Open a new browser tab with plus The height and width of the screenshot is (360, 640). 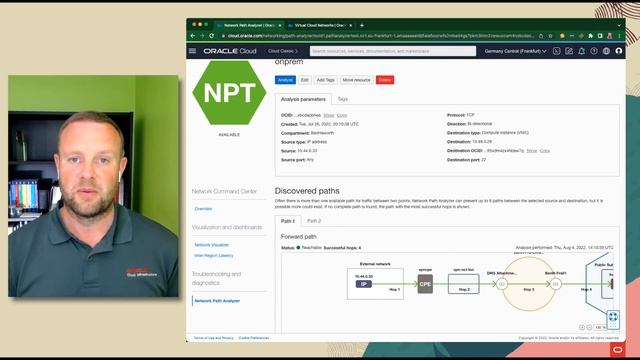(362, 25)
